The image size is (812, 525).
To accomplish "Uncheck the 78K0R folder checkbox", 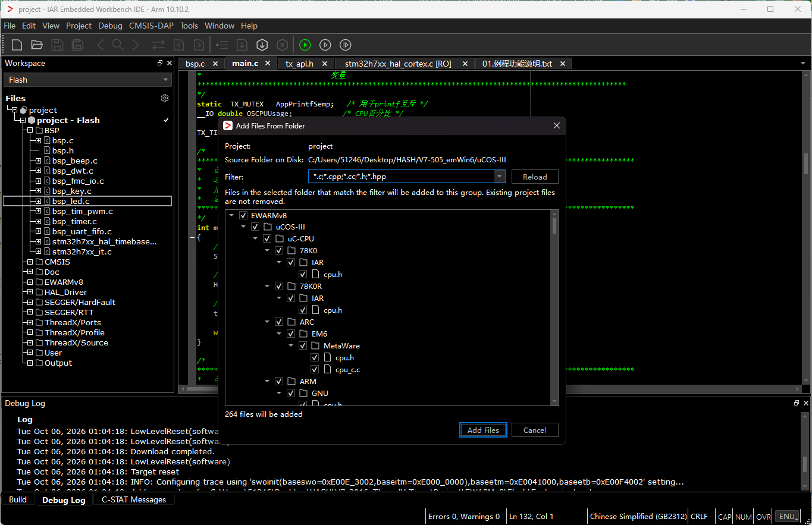I will [x=279, y=287].
